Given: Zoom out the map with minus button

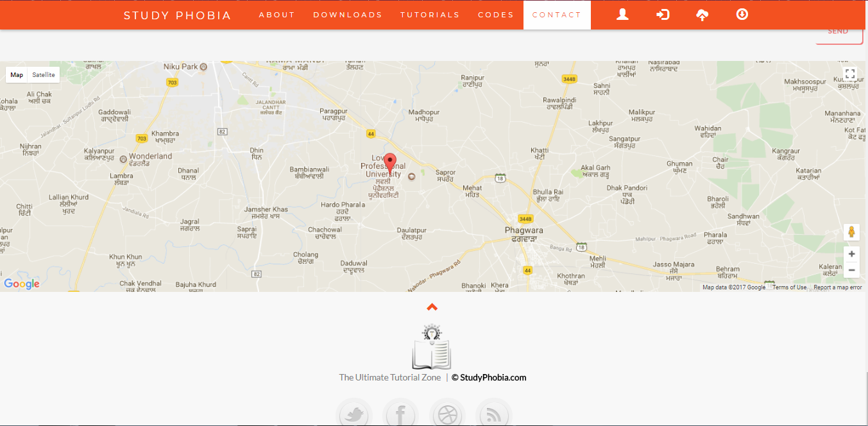Looking at the screenshot, I should coord(851,270).
